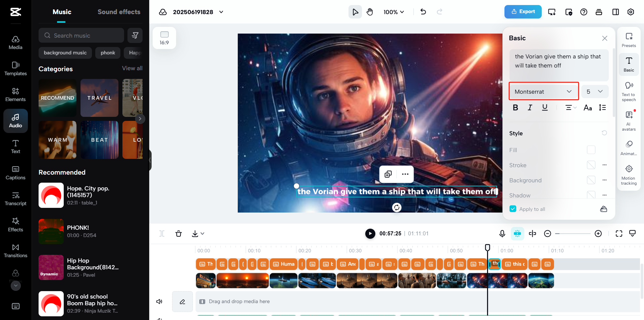Expand more left sidebar tools
This screenshot has height=320, width=644.
pyautogui.click(x=16, y=286)
